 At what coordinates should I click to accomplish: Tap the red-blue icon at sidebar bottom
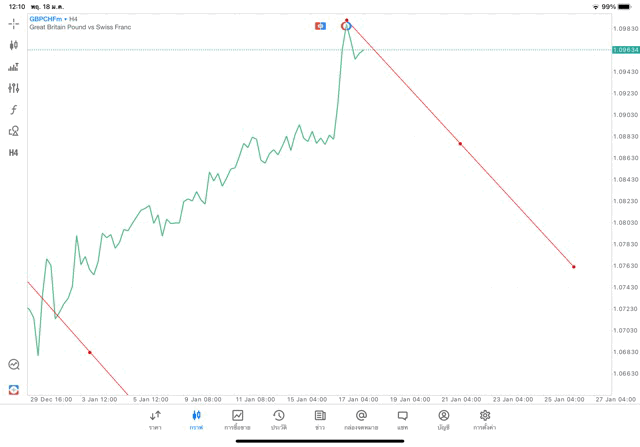coord(14,389)
